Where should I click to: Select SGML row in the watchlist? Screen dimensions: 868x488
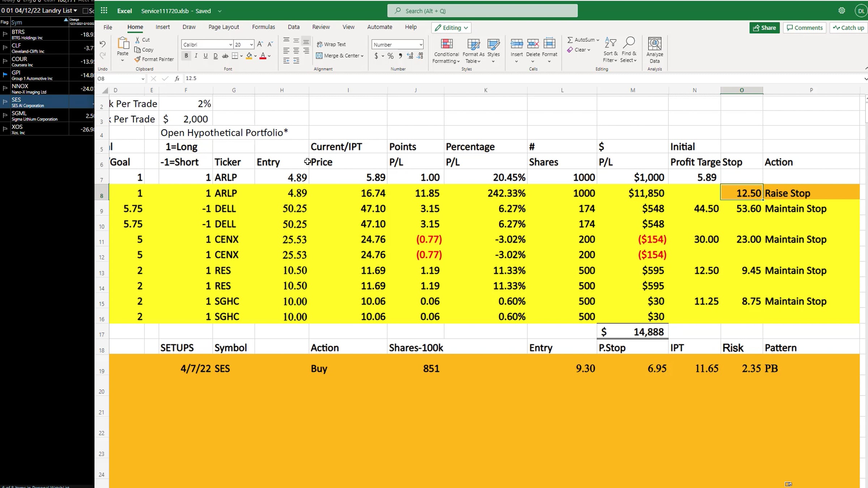click(x=47, y=116)
